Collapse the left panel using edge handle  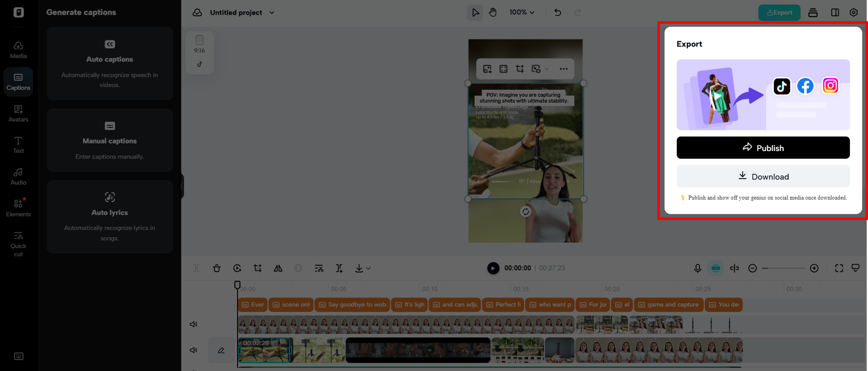click(182, 186)
